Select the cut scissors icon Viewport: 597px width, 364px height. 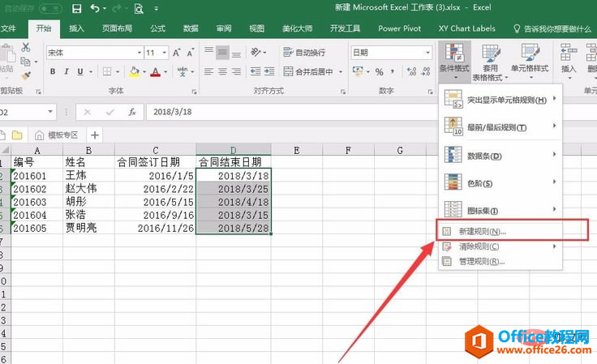point(25,48)
